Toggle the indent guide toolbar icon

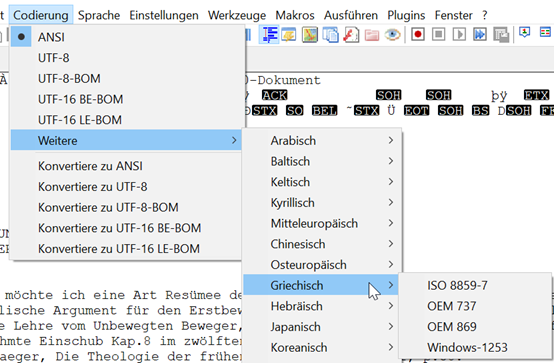[x=269, y=34]
